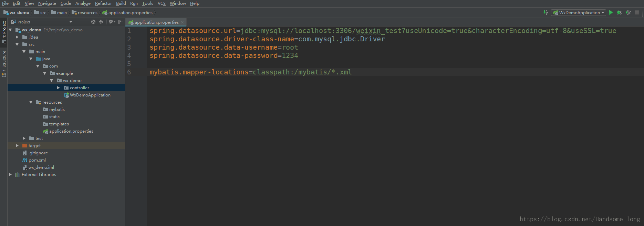Click line number 6 in gutter
This screenshot has height=226, width=644.
click(129, 72)
